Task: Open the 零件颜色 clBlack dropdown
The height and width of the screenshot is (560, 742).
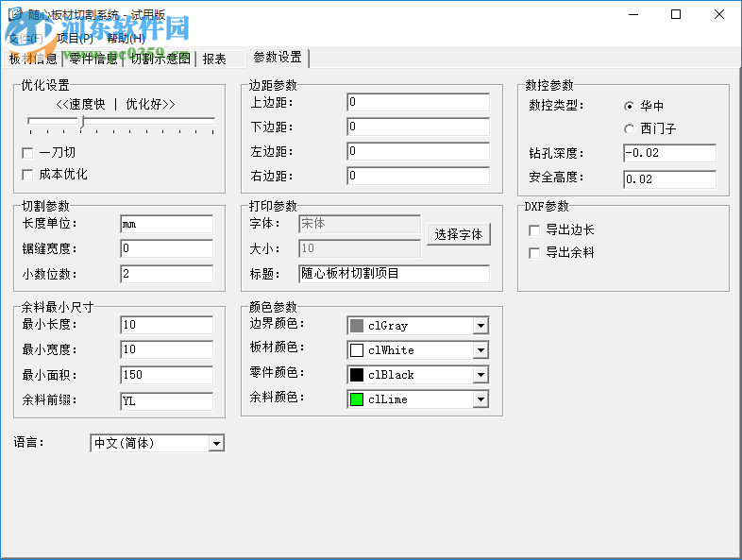Action: coord(481,375)
